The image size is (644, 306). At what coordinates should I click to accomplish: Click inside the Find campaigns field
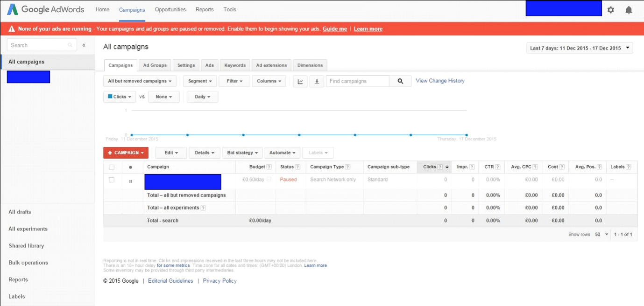coord(357,81)
